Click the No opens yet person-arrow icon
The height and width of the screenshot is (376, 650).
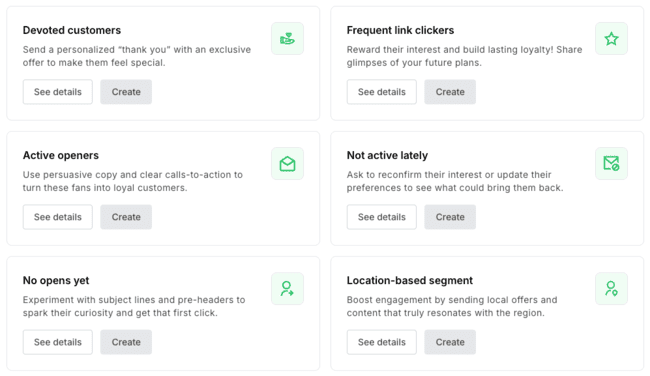[x=287, y=289]
